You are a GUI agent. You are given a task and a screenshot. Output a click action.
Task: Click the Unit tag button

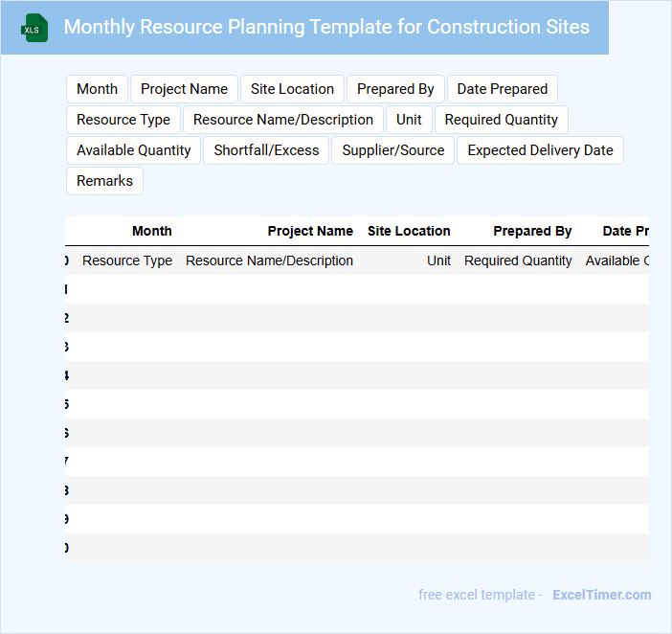tap(409, 120)
